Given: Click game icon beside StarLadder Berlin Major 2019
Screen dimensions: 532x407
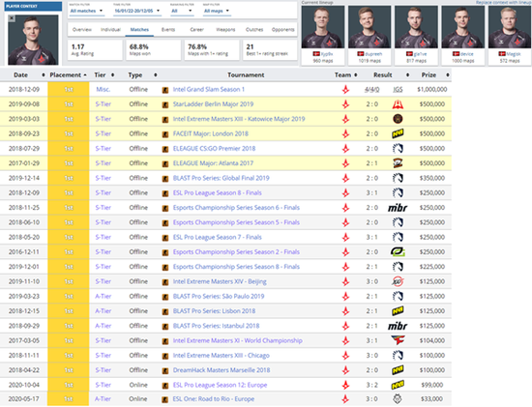Looking at the screenshot, I should point(165,104).
